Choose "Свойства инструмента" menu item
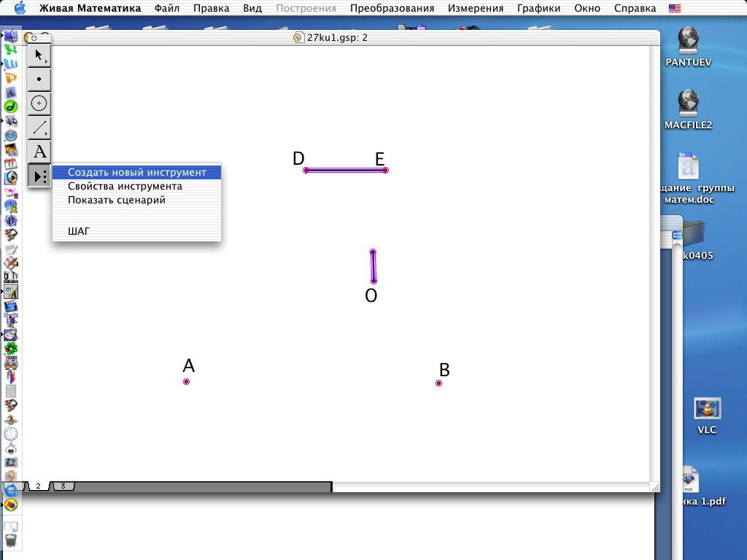 136,186
